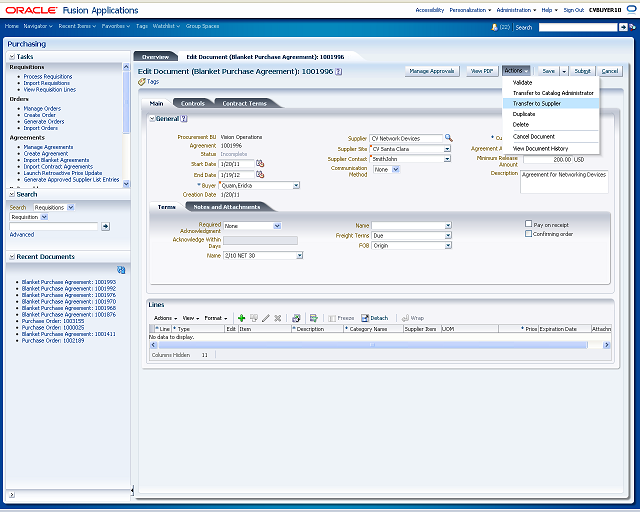This screenshot has height=512, width=640.
Task: Open help icon next to General heading
Action: [x=184, y=119]
